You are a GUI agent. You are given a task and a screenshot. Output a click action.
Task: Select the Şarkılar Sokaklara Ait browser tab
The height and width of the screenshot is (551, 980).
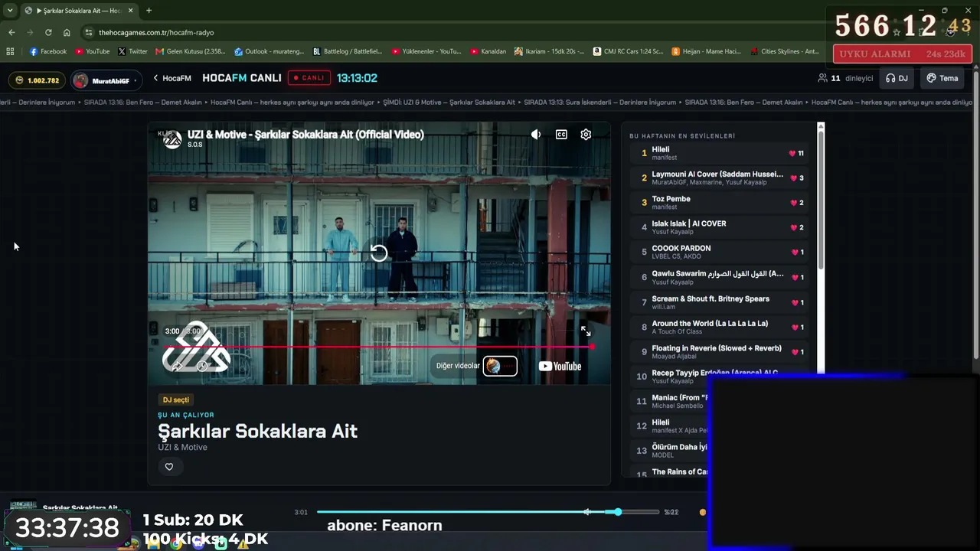click(x=79, y=11)
